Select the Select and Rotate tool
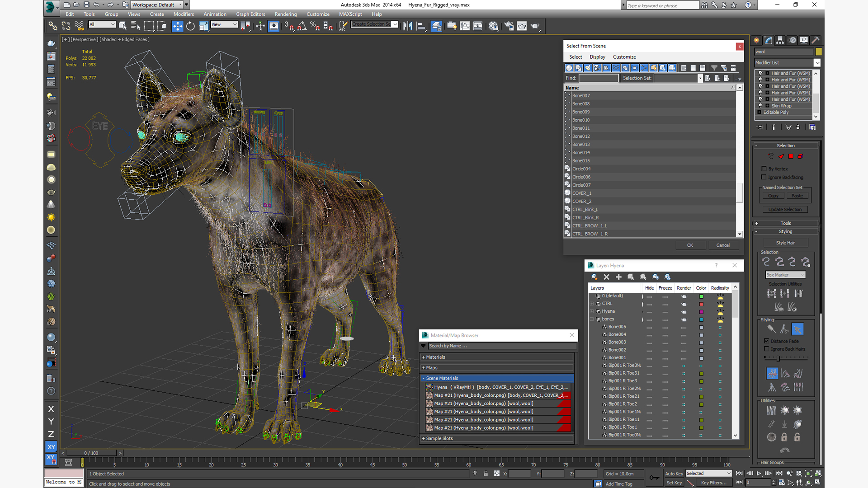The image size is (868, 488). pyautogui.click(x=190, y=26)
